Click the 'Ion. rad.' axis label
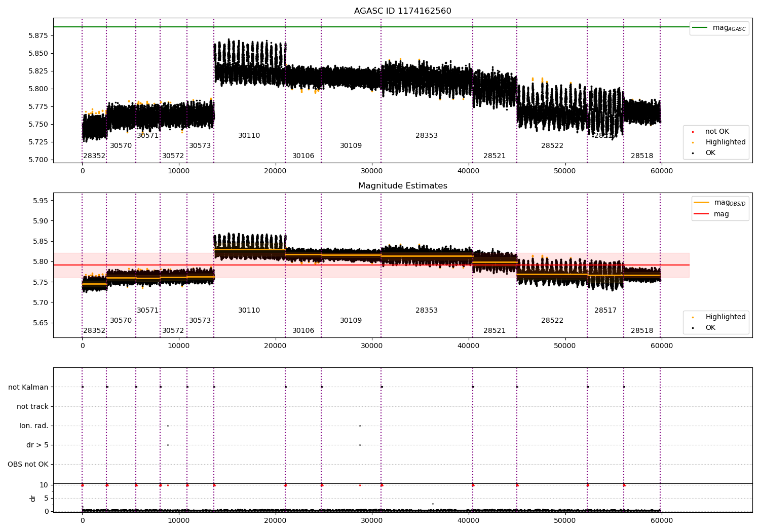Screen dimensions: 760x532 click(x=34, y=426)
